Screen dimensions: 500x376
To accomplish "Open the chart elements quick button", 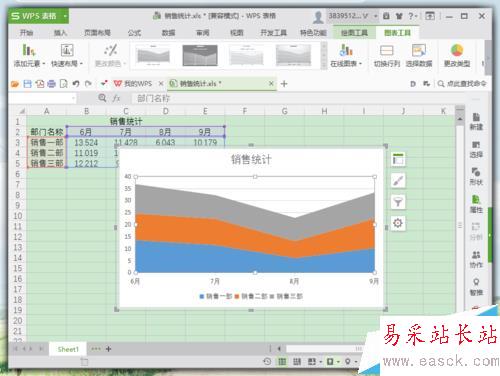I will (398, 160).
